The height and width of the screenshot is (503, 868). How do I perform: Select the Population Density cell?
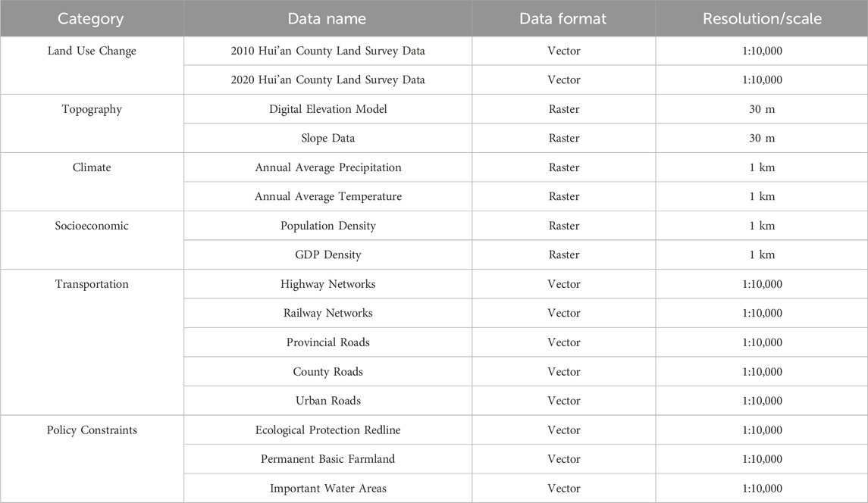327,226
